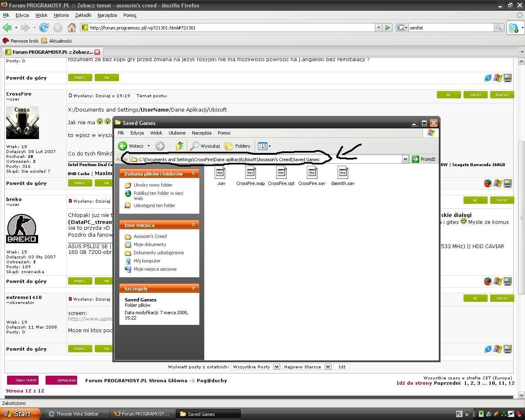
Task: Click forward arrow in Saved Games toolbar
Action: click(x=160, y=146)
